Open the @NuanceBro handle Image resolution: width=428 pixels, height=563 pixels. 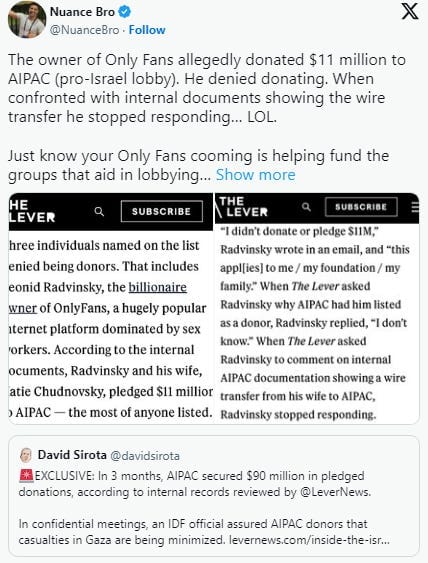click(x=84, y=30)
